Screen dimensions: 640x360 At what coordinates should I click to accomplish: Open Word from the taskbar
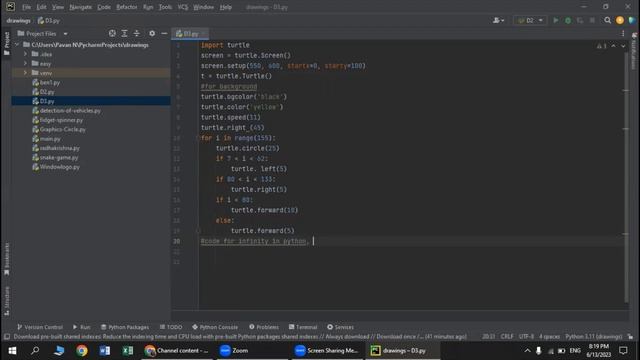click(104, 351)
